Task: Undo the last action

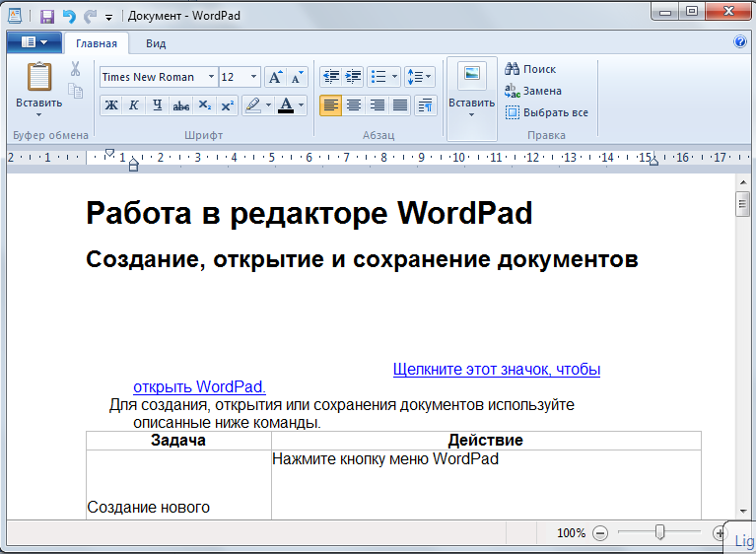Action: (68, 16)
